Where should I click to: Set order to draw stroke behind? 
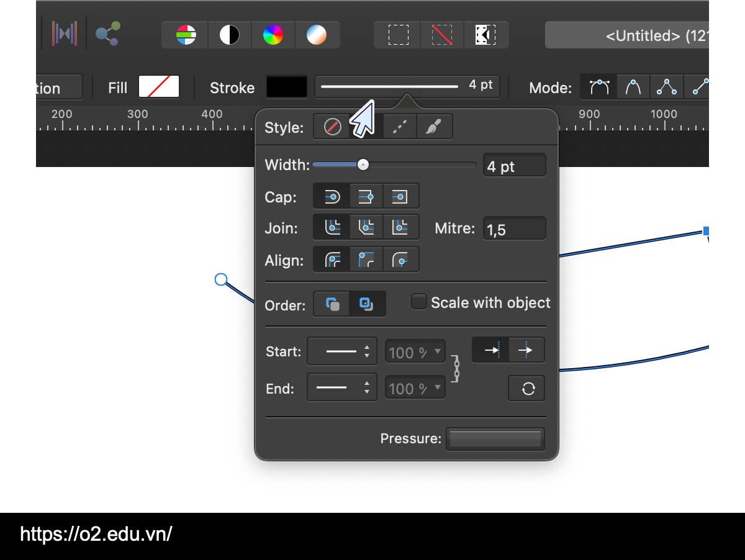point(332,304)
